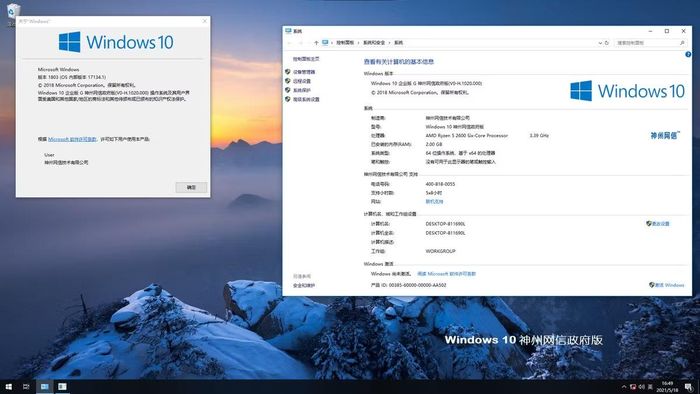Click product ID '00385-60000-00000-AA502'
The width and height of the screenshot is (700, 394).
417,285
